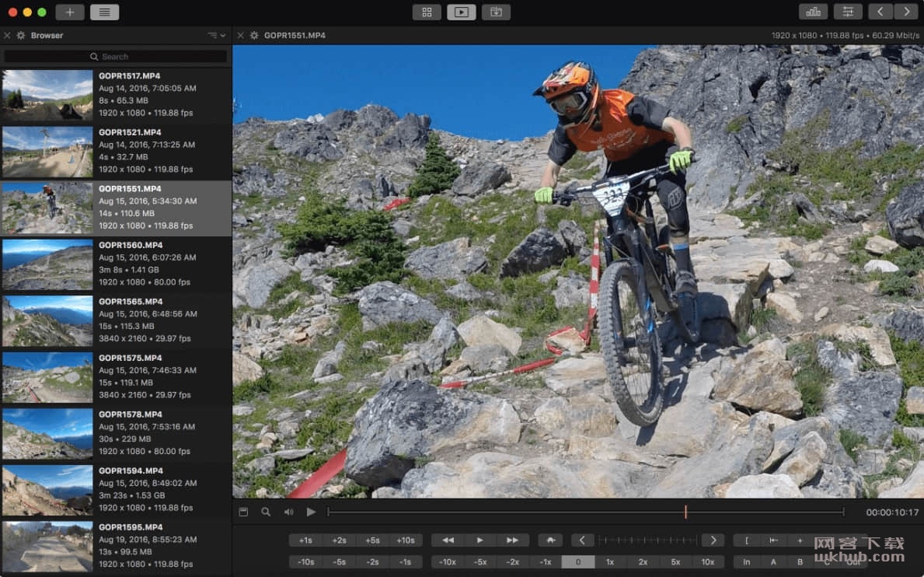This screenshot has height=577, width=924.
Task: Go to previous clip arrow in toolbar
Action: pos(880,12)
